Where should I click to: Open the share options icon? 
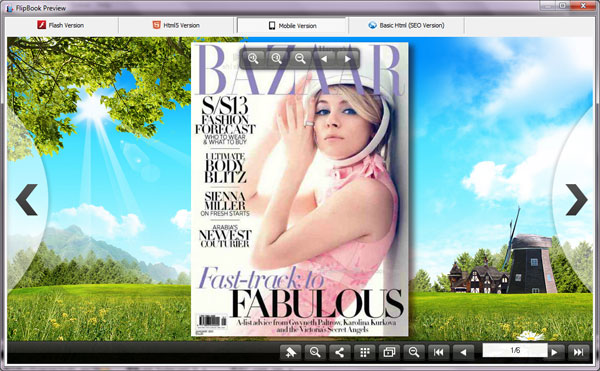(339, 352)
